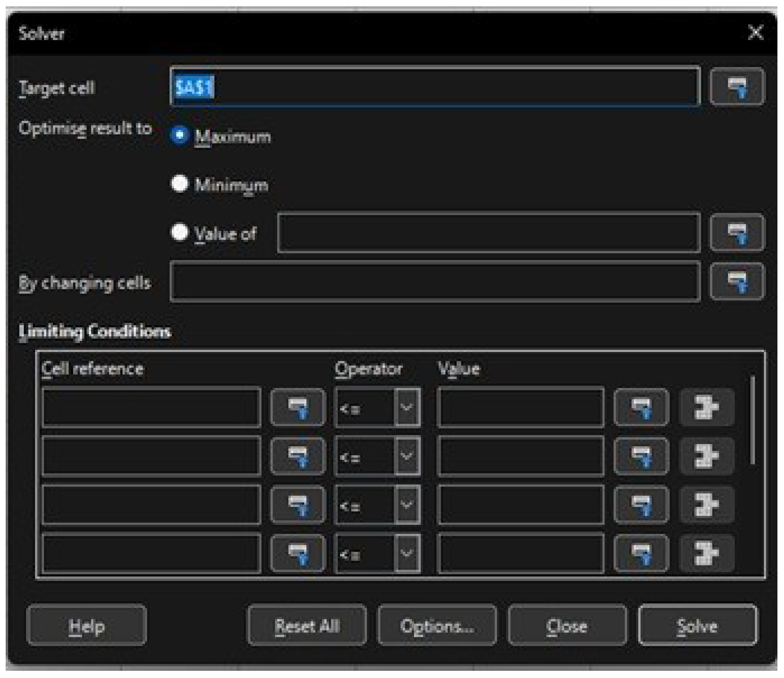This screenshot has width=784, height=678.
Task: Click the limiting conditions vertical scrollbar
Action: coord(752,419)
